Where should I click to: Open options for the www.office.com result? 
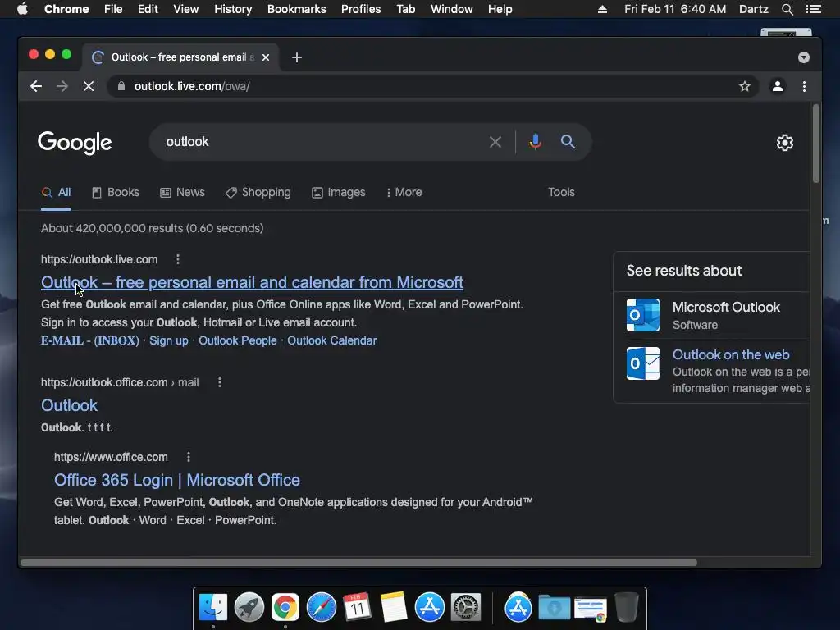189,457
